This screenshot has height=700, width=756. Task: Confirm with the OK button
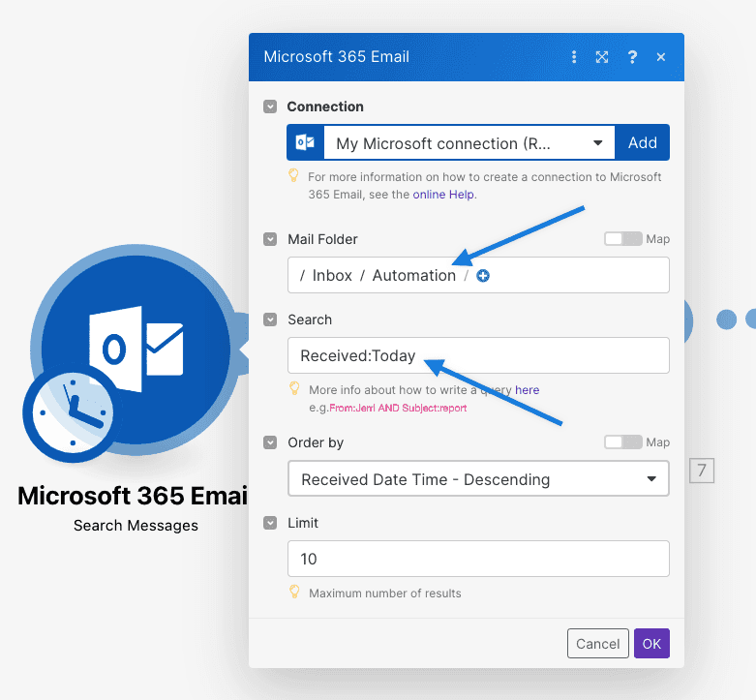[x=651, y=644]
